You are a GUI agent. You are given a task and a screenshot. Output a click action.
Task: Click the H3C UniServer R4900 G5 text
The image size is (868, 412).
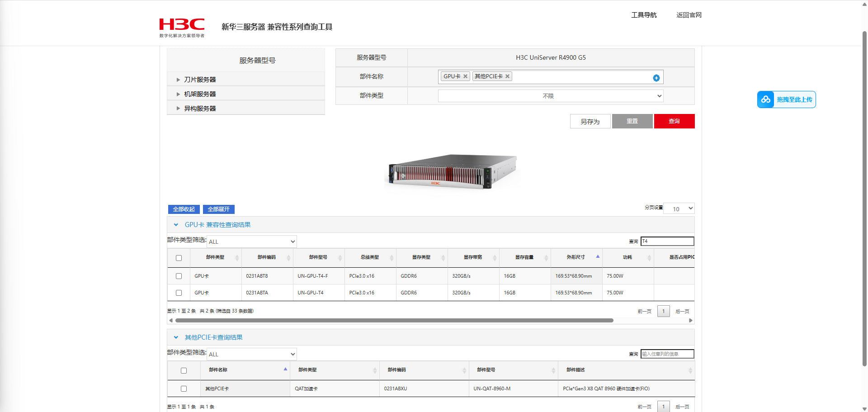coord(551,57)
